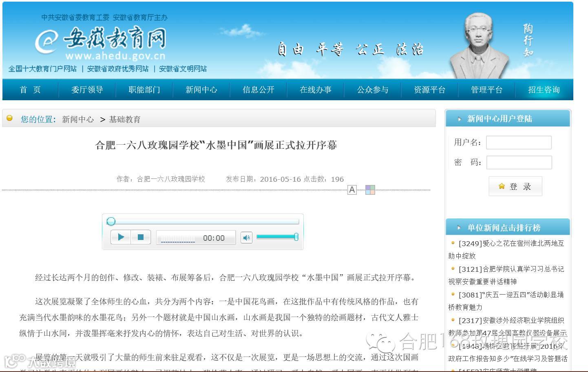The width and height of the screenshot is (588, 372).
Task: Click the 点击数: 196 view count
Action: point(323,179)
